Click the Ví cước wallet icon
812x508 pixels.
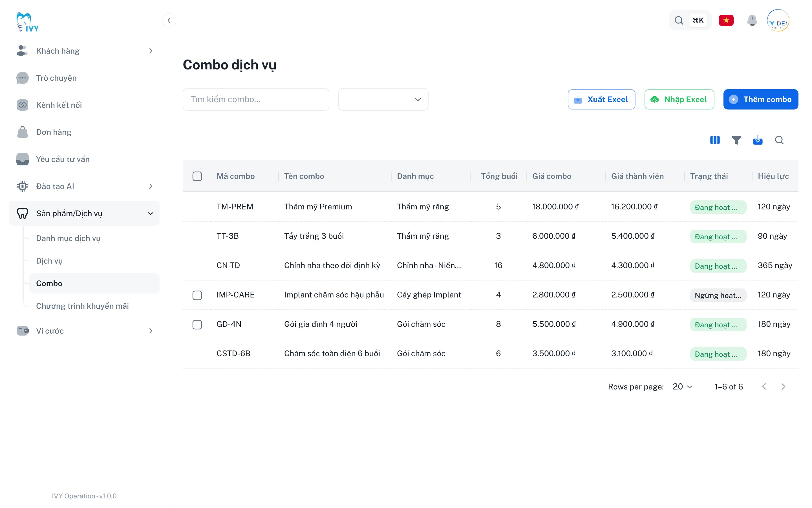point(22,330)
